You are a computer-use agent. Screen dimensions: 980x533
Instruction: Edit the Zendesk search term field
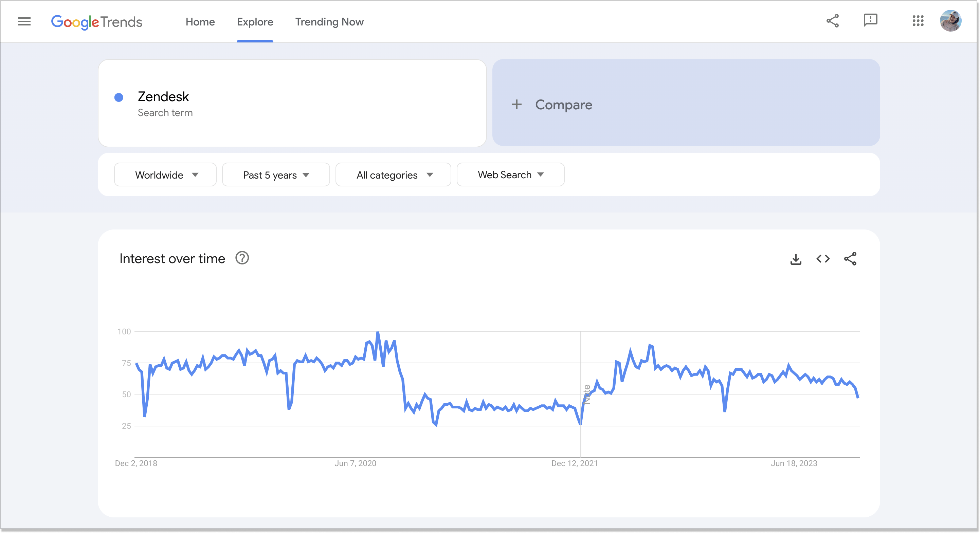click(292, 103)
